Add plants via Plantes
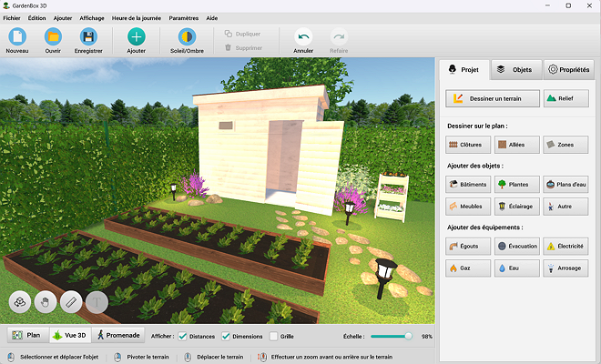The image size is (601, 364). coord(516,185)
